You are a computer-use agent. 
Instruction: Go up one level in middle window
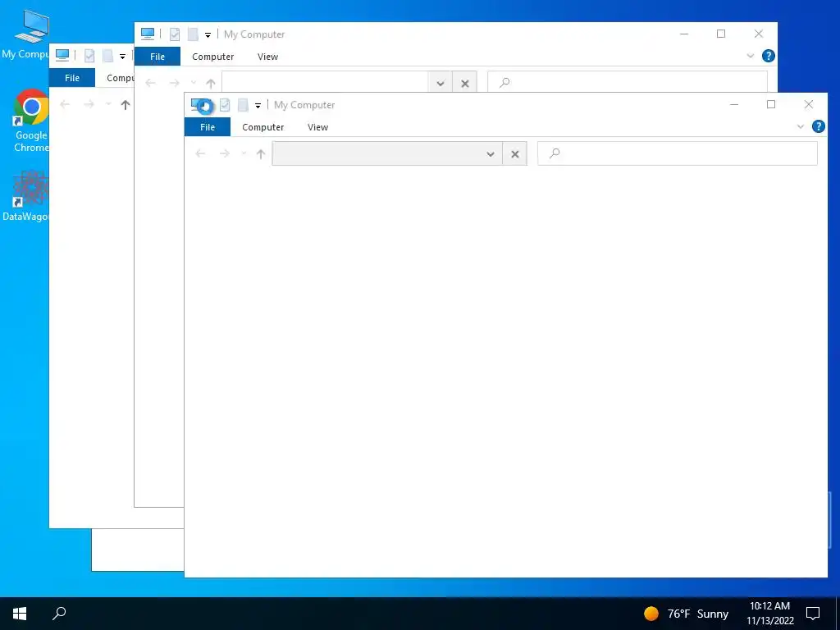[x=211, y=84]
